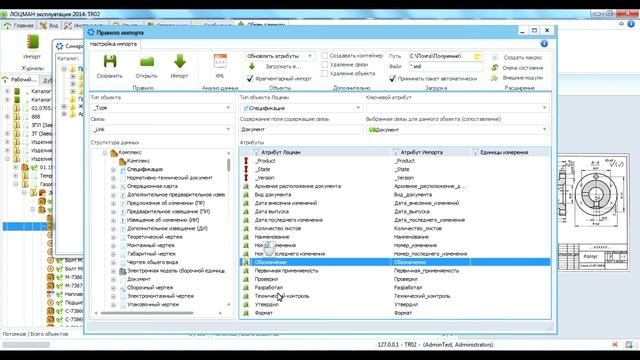Switch to the Рабочий… tab in left panel

(x=19, y=80)
